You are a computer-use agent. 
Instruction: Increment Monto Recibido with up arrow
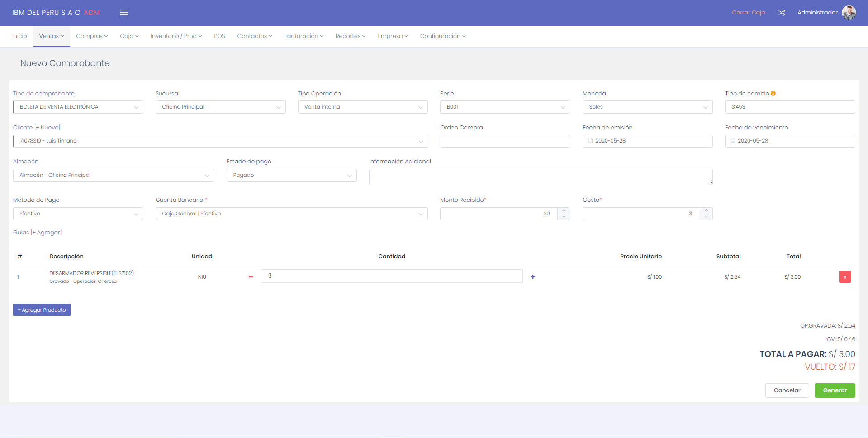pyautogui.click(x=564, y=210)
